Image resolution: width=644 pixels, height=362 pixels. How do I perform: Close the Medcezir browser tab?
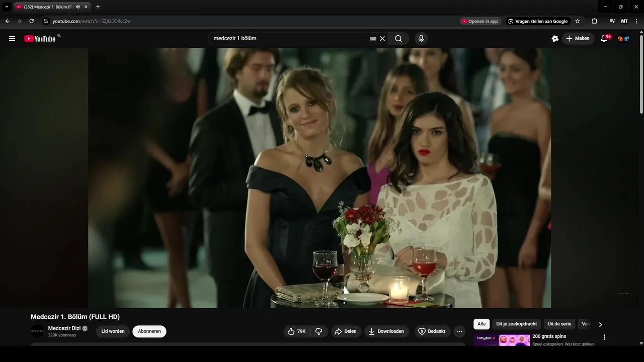click(x=86, y=7)
